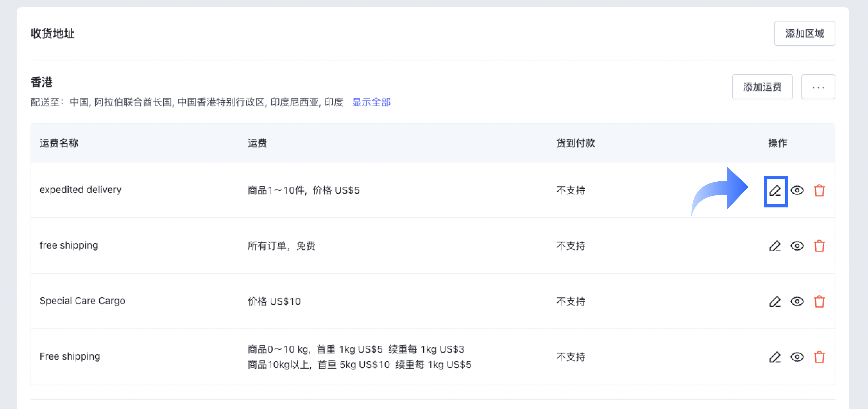Toggle eye icon for expedited delivery
Image resolution: width=868 pixels, height=409 pixels.
click(797, 191)
